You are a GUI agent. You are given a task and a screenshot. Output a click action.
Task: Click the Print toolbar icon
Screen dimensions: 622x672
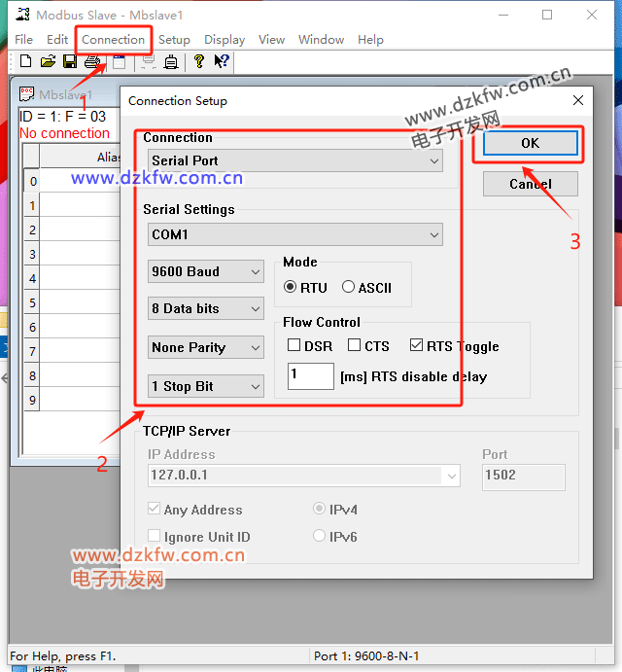coord(92,62)
